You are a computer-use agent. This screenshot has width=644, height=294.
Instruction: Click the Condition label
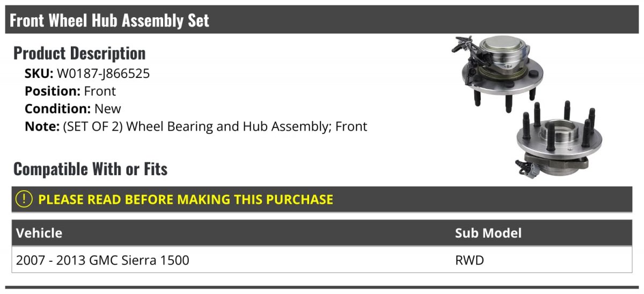(x=58, y=109)
